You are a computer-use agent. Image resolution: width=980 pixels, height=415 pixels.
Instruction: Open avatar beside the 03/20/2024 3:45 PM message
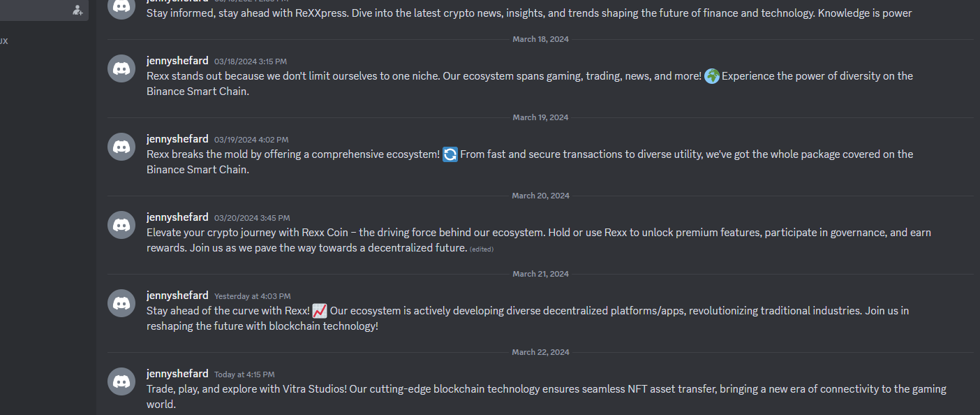(x=121, y=225)
